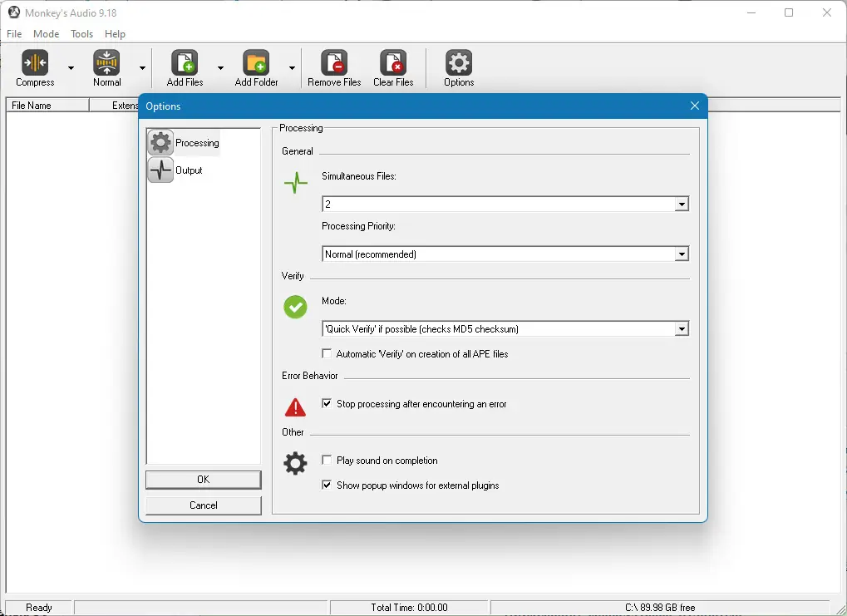Viewport: 847px width, 616px height.
Task: Click the black gear icon under Other
Action: point(295,464)
